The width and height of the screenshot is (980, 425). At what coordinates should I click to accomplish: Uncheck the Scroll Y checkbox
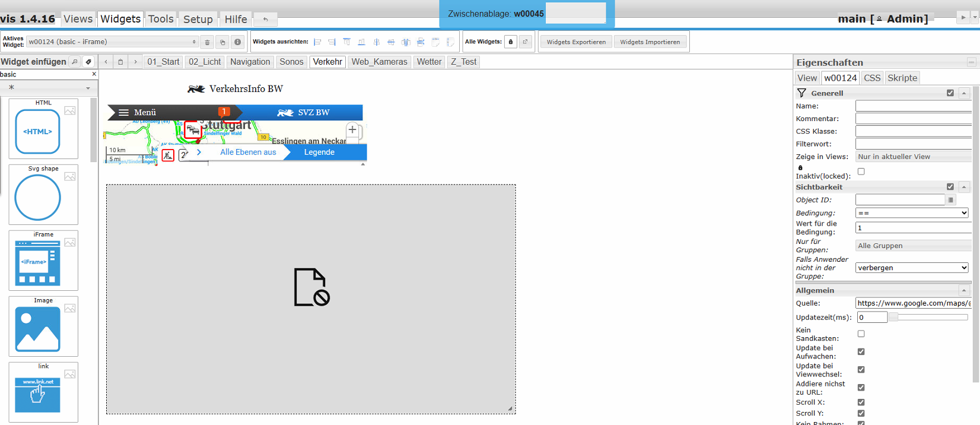pos(861,414)
